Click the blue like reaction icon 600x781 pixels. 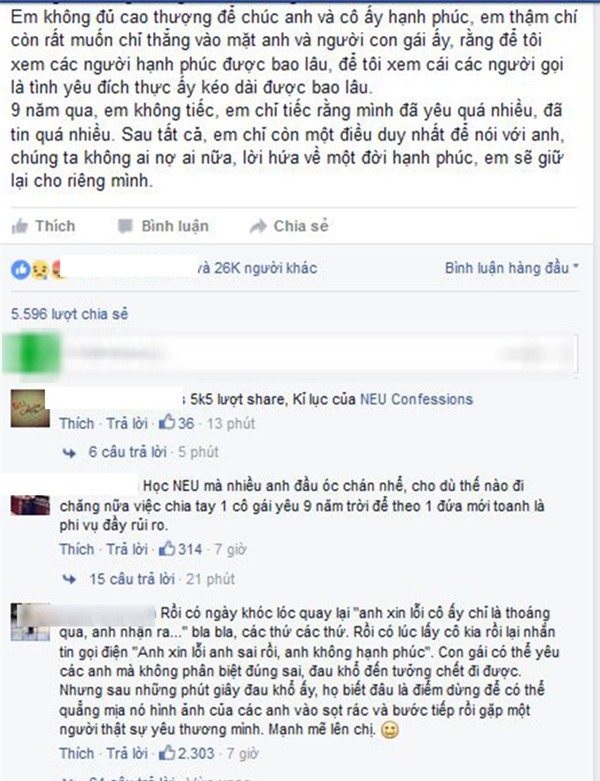pos(20,270)
